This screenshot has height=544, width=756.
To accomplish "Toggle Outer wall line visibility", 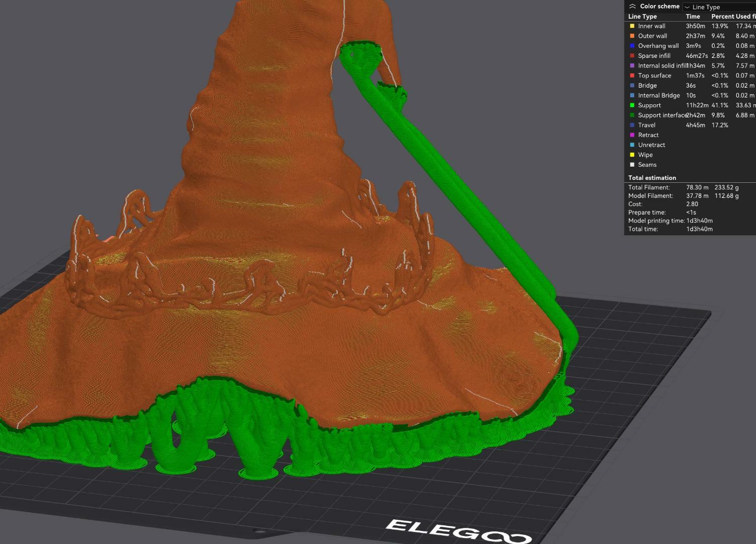I will [x=652, y=36].
